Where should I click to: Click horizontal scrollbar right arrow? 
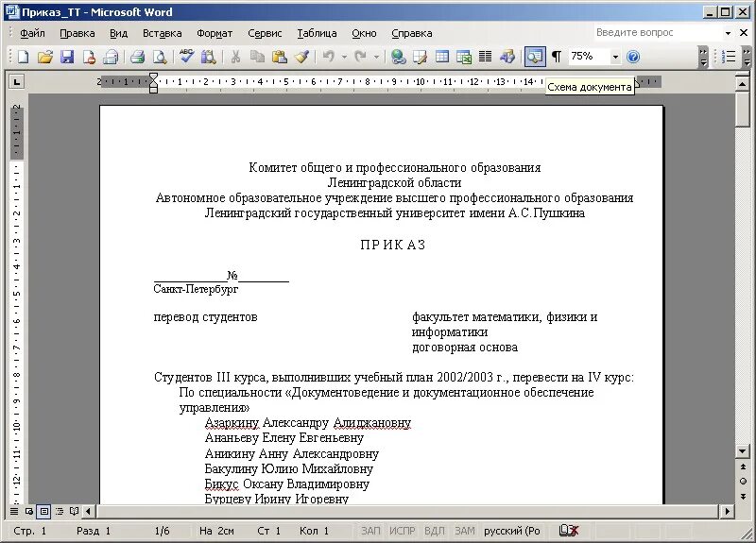[x=728, y=511]
